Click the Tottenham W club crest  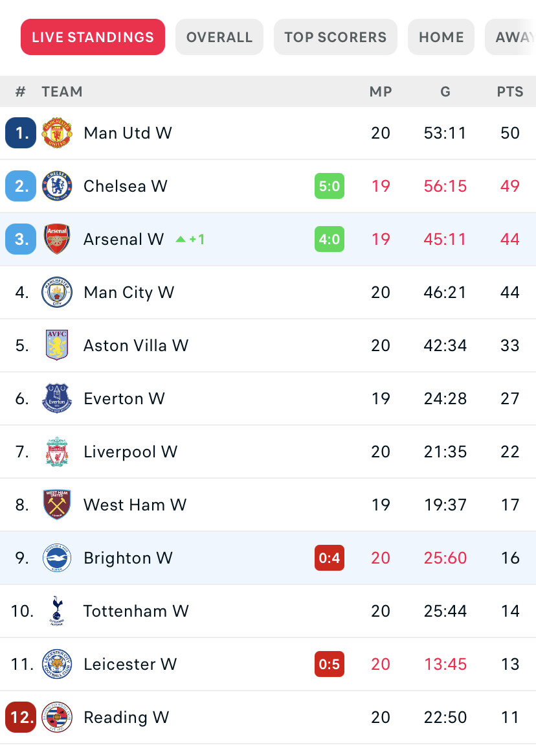coord(57,611)
